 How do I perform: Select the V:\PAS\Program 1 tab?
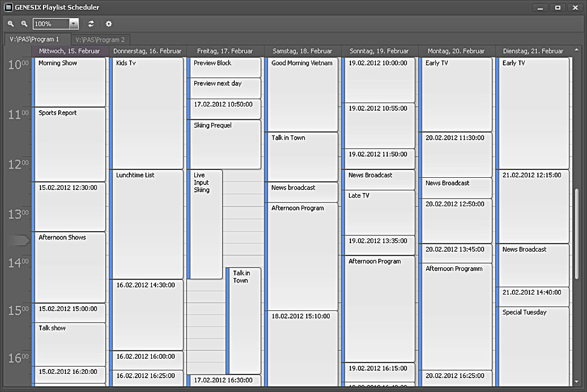click(34, 39)
